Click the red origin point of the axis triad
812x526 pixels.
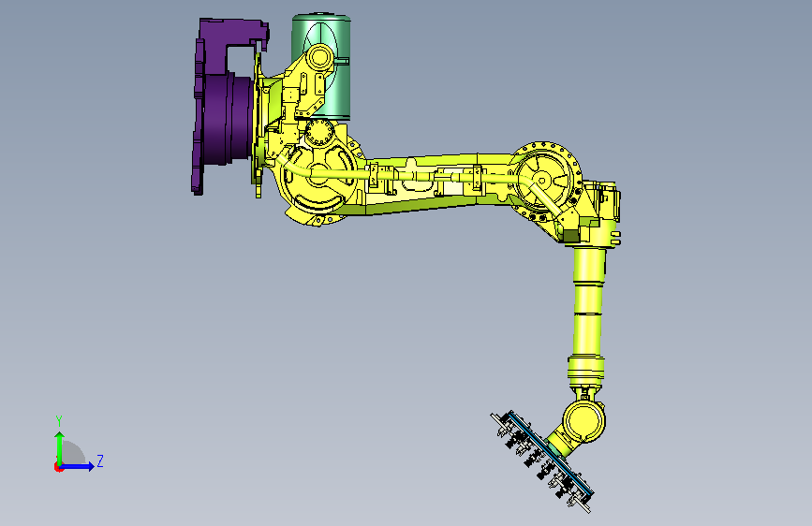click(x=58, y=467)
